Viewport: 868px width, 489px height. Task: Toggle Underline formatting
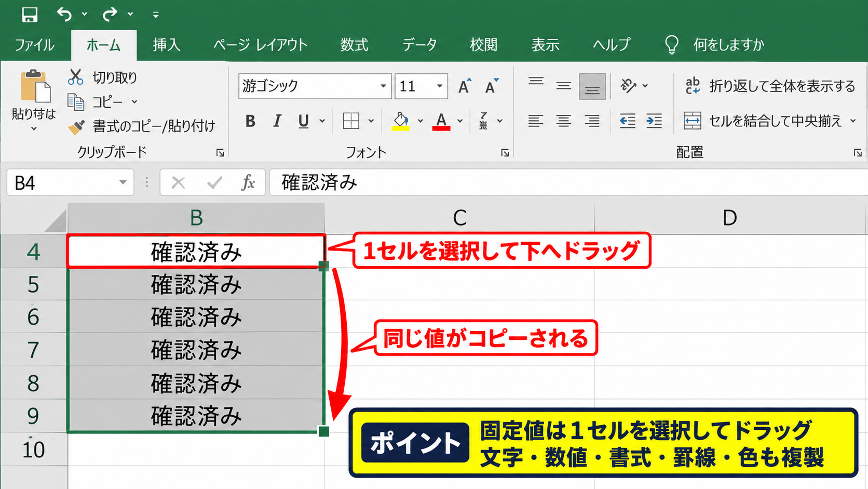(x=304, y=121)
